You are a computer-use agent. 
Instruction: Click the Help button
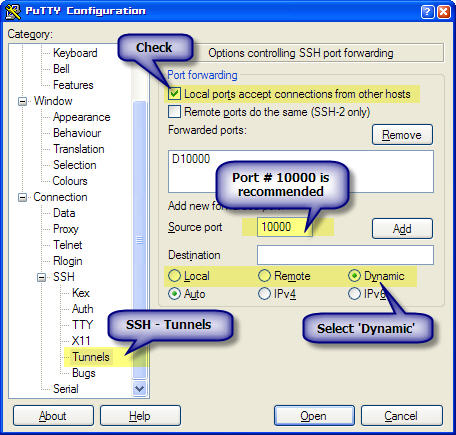click(140, 416)
